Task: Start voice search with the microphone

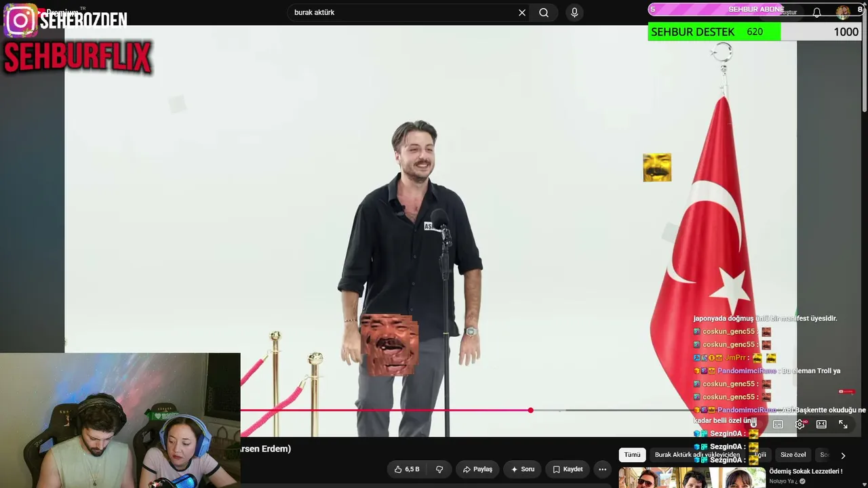Action: (574, 12)
